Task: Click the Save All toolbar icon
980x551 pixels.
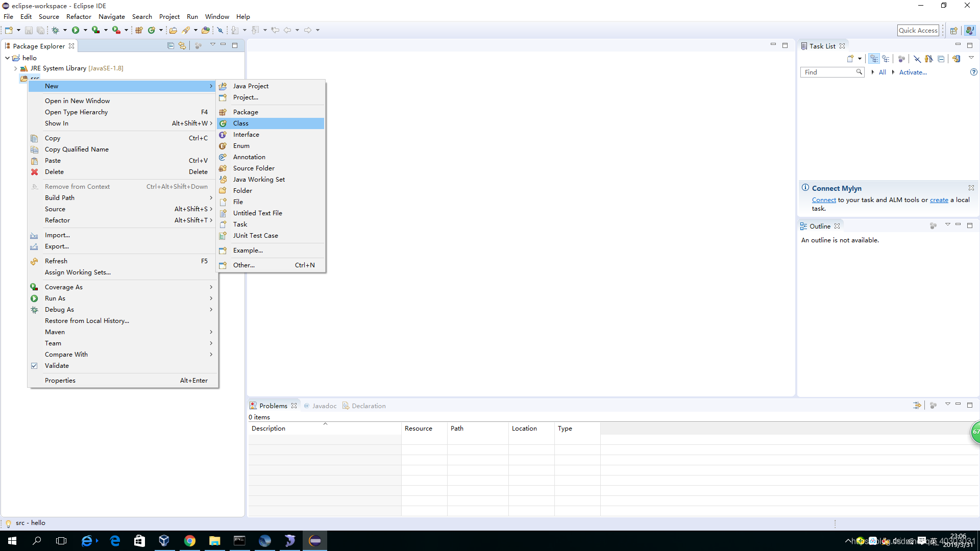Action: coord(40,30)
